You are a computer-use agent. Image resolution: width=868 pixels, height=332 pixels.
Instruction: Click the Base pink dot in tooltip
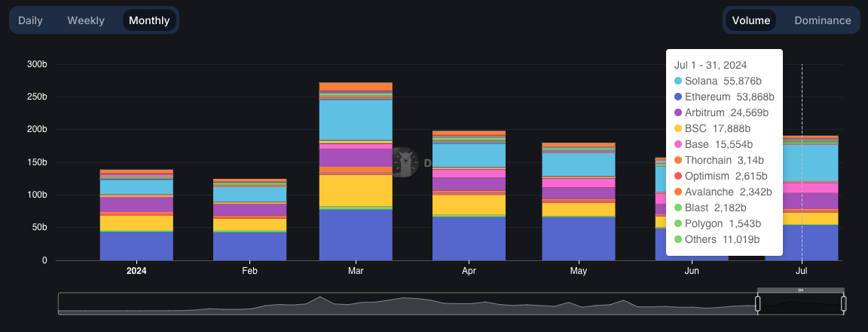[x=678, y=144]
